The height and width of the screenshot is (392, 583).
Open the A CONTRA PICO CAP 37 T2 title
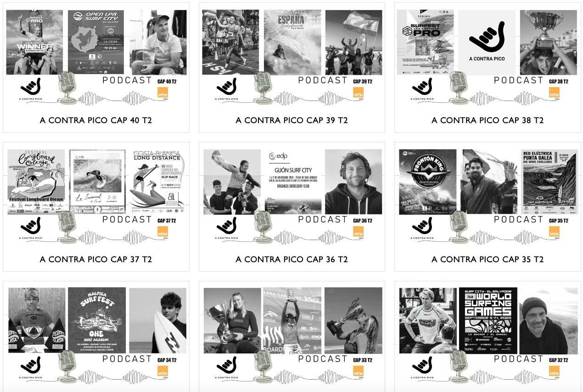pyautogui.click(x=96, y=259)
